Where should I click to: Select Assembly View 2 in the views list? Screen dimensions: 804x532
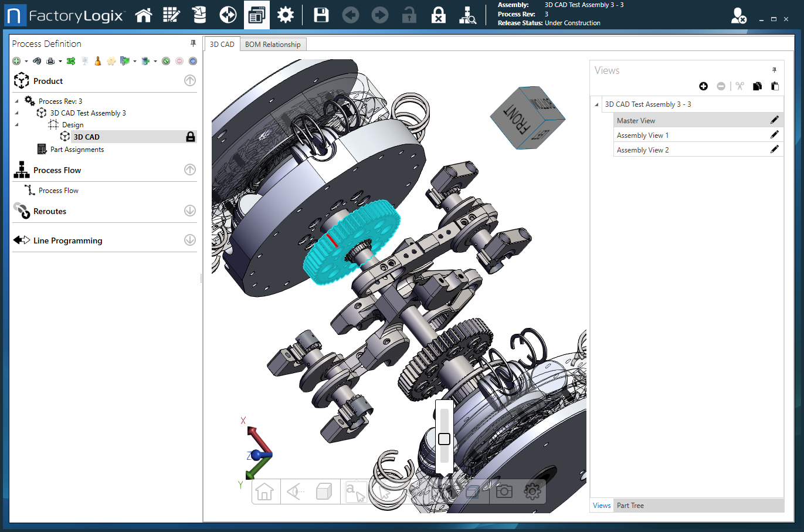643,150
